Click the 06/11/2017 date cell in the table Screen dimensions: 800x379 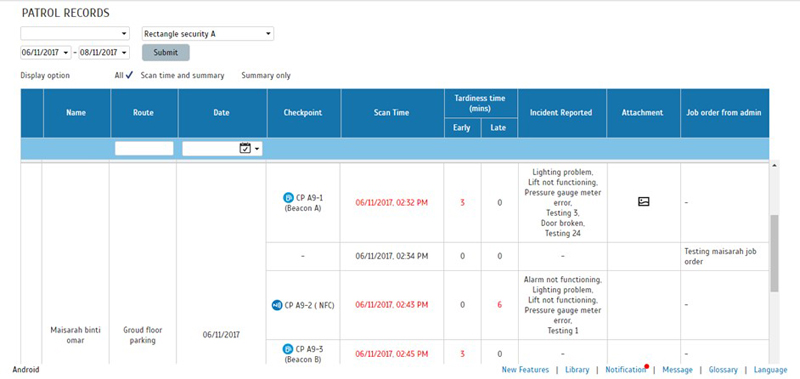pos(221,335)
